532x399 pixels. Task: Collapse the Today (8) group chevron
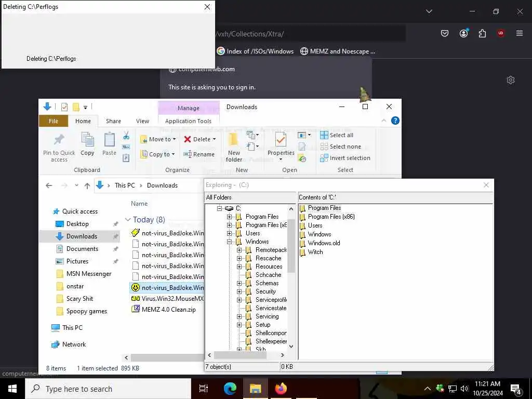(x=128, y=220)
